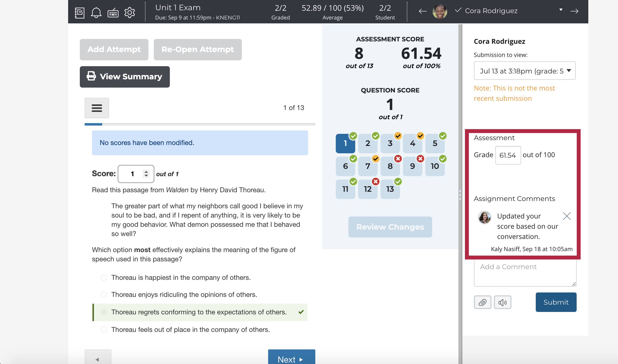Click the paperclip attach file icon
The width and height of the screenshot is (618, 364).
(x=482, y=302)
